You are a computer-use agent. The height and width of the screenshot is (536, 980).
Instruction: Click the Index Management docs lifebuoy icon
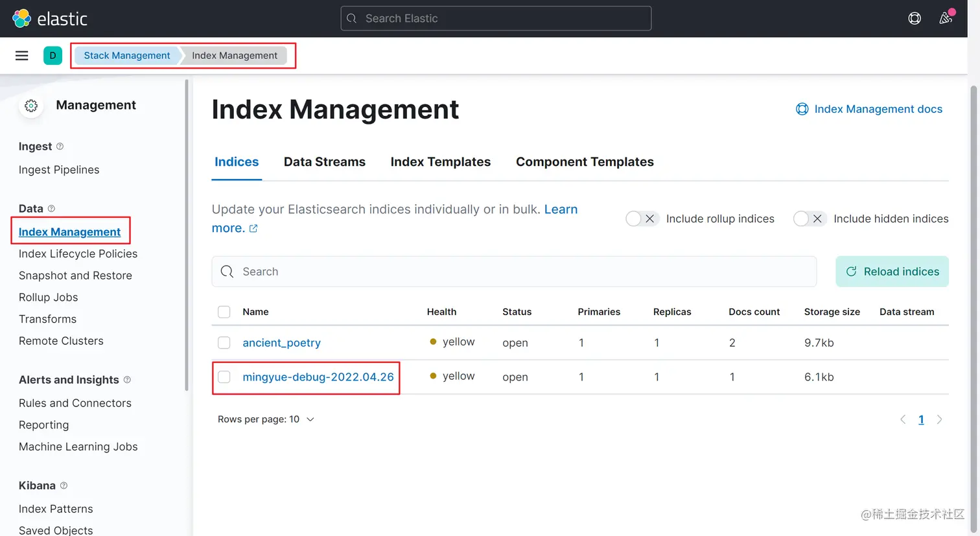tap(802, 109)
